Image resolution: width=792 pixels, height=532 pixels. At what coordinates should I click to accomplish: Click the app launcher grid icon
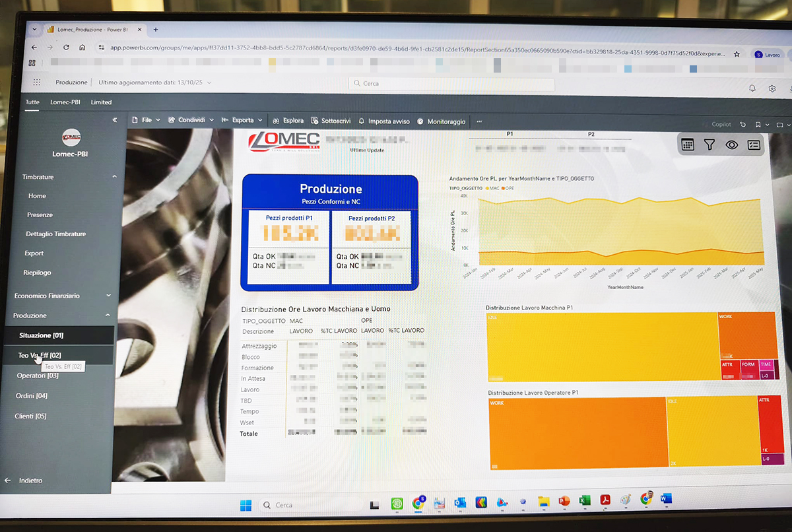tap(37, 83)
